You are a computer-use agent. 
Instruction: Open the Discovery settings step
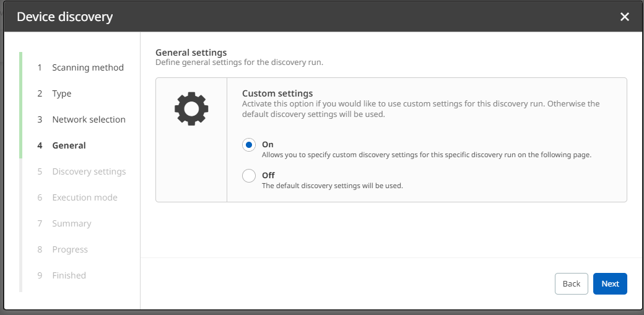pos(89,171)
